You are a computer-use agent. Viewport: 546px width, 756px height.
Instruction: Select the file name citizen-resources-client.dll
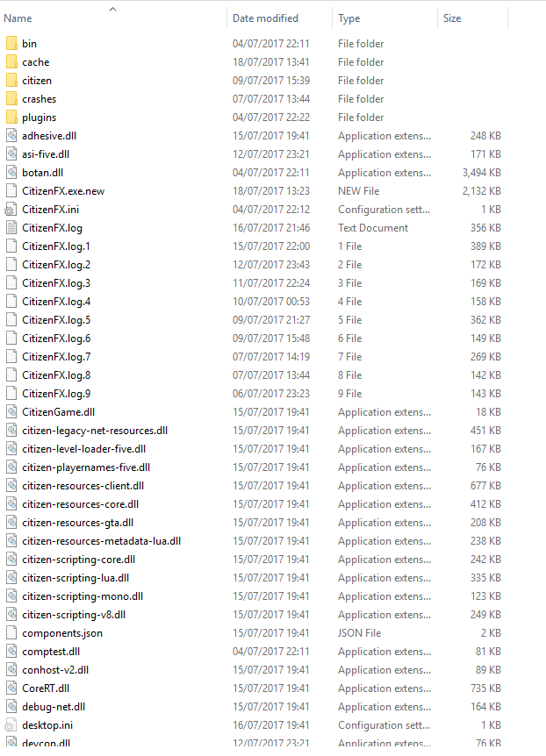coord(83,486)
